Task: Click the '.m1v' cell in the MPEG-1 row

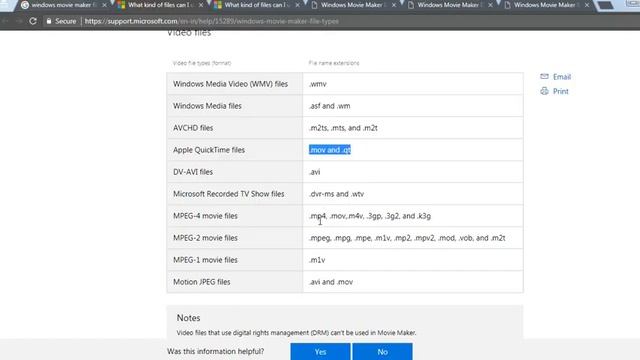Action: point(413,260)
